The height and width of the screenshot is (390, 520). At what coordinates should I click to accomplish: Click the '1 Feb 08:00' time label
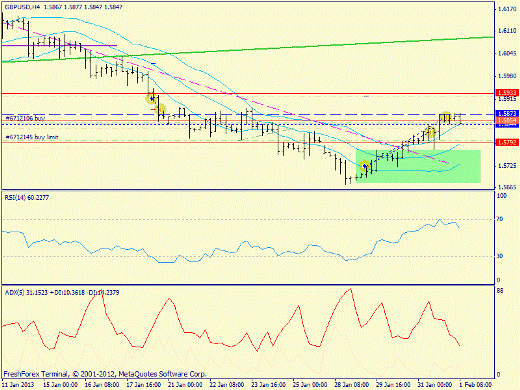coord(476,385)
